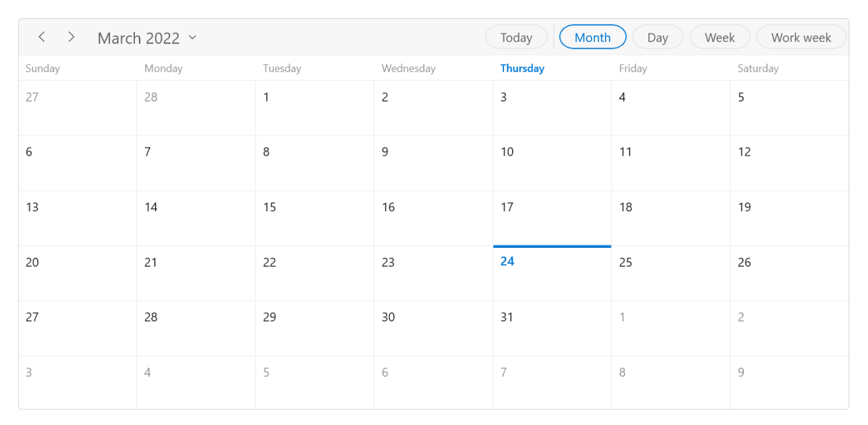Click the St. Patrick's Day cell, March 17
Image resolution: width=868 pixels, height=425 pixels.
click(552, 218)
